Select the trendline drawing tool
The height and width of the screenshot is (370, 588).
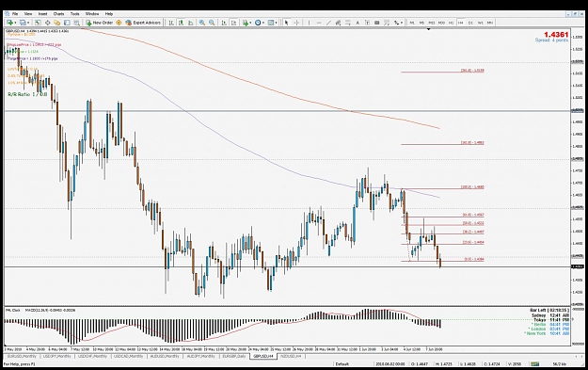click(328, 23)
